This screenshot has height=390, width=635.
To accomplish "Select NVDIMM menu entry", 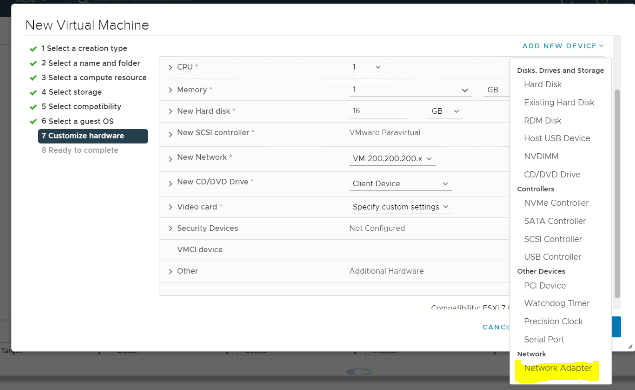I will pos(541,156).
